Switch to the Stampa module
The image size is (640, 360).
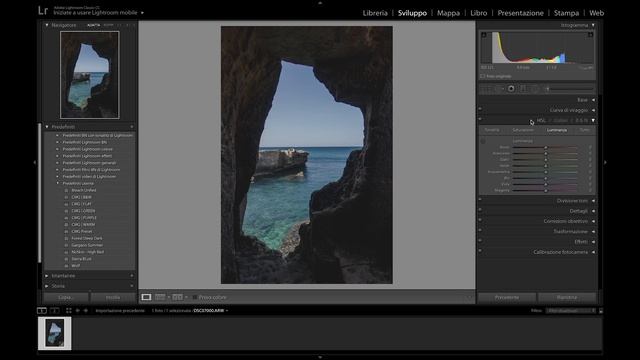click(566, 13)
